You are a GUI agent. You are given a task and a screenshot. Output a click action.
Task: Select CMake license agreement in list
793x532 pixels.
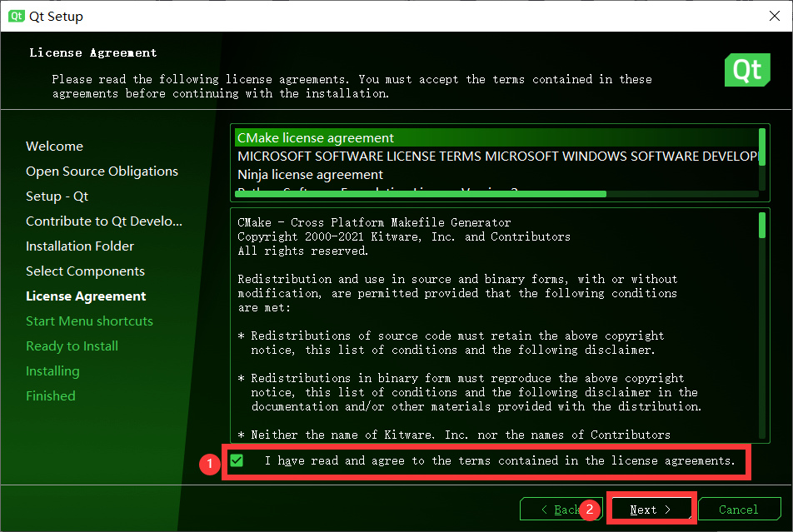496,137
